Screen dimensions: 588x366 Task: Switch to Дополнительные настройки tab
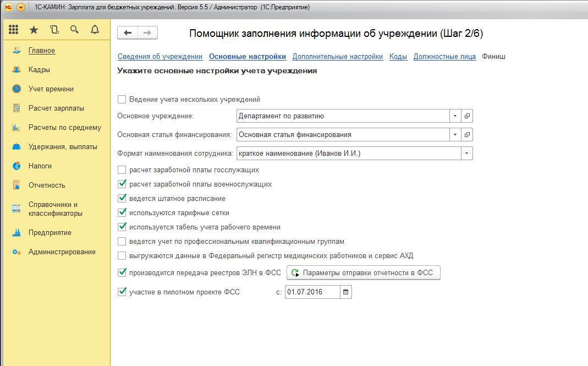pyautogui.click(x=337, y=57)
